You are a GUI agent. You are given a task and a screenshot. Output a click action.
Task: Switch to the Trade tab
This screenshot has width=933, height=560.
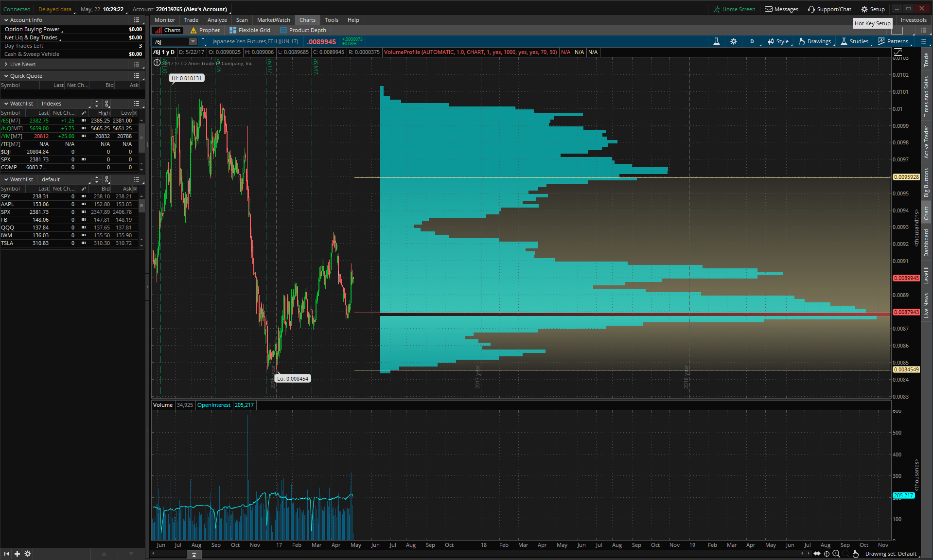pos(191,20)
